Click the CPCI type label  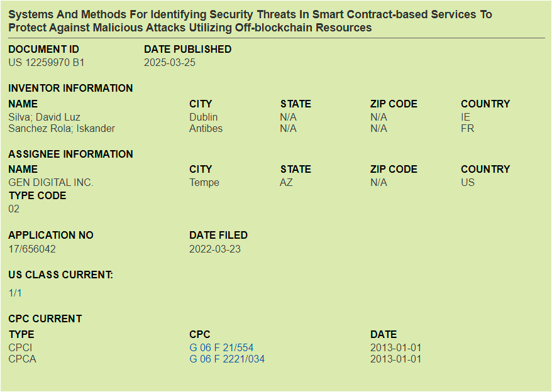point(17,347)
